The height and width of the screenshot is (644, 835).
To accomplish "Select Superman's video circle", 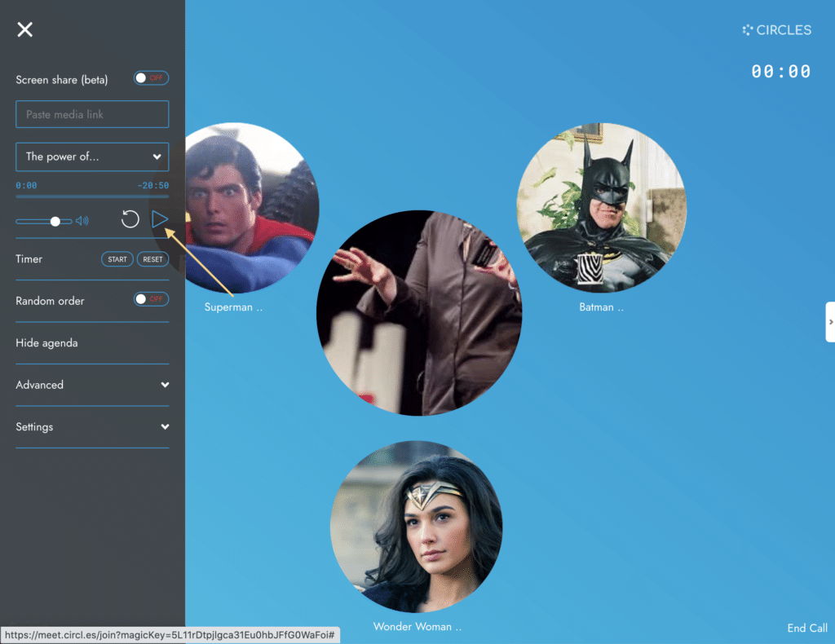I will [x=252, y=208].
